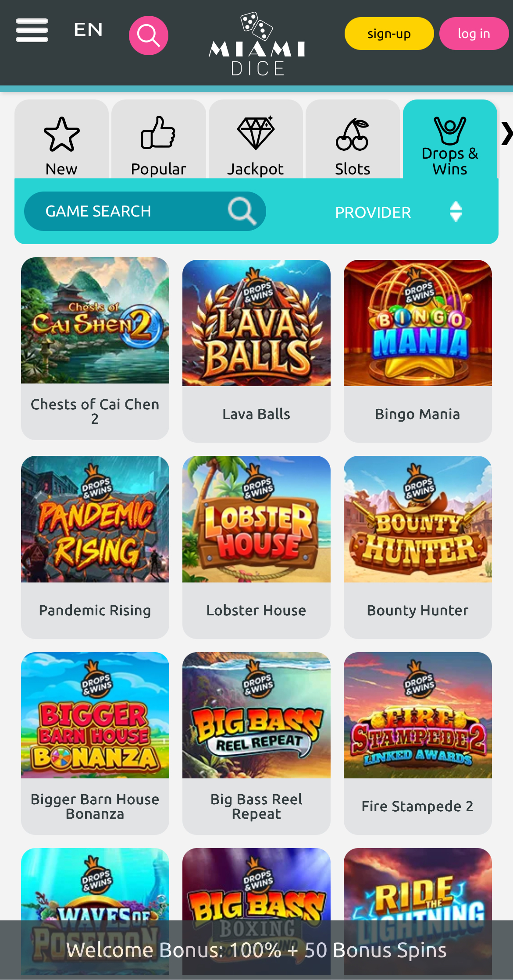Open the Slots cherry category
The width and height of the screenshot is (513, 980).
[x=353, y=139]
